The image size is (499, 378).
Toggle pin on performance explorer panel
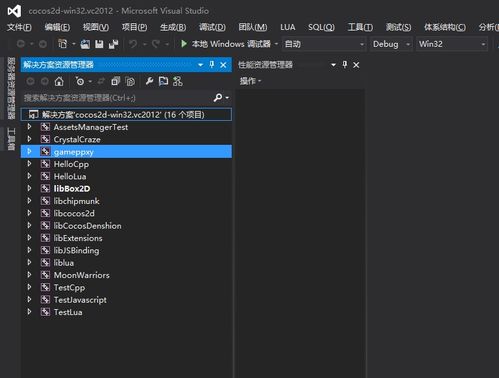[x=345, y=64]
